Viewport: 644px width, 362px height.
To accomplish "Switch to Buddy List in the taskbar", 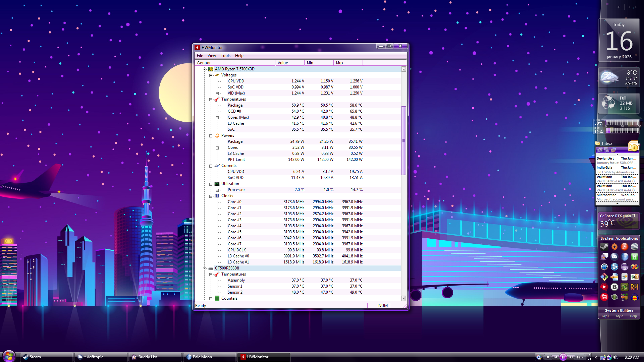I will click(155, 357).
